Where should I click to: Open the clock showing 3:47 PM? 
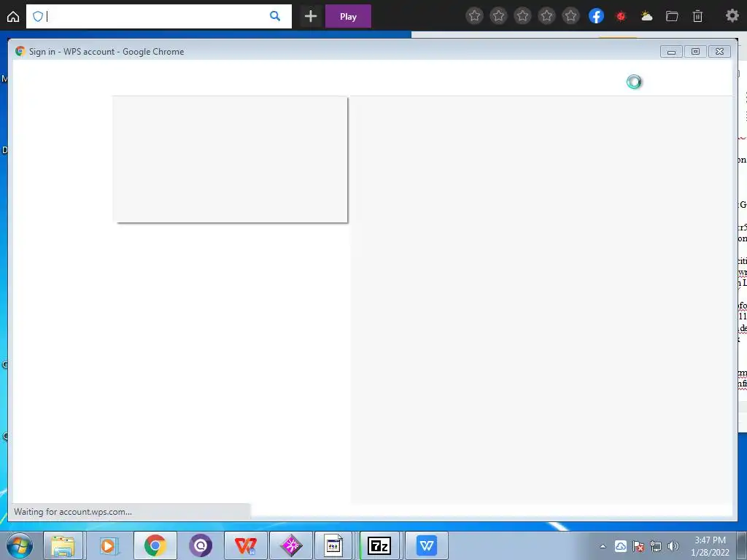click(710, 546)
